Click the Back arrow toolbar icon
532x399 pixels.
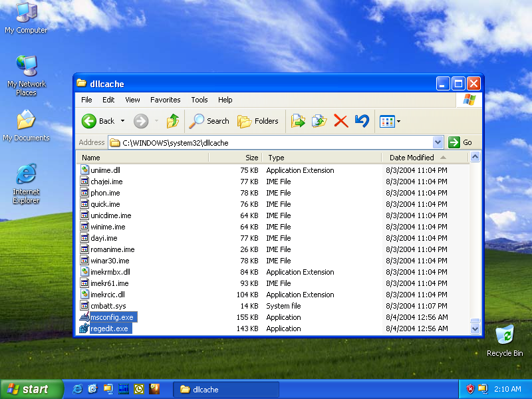click(89, 121)
